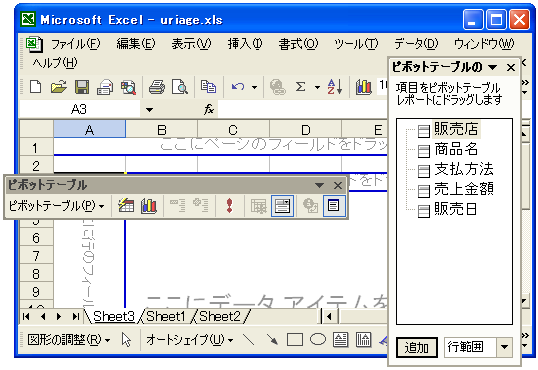The image size is (538, 370).
Task: Click the Send mail toolbar icon
Action: point(105,87)
